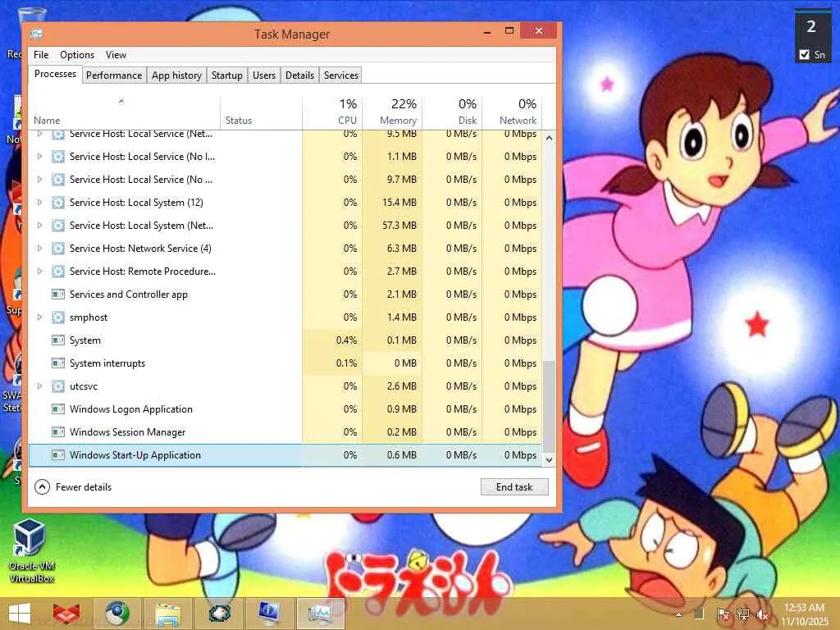Switch to the App history tab
The height and width of the screenshot is (630, 840).
177,75
